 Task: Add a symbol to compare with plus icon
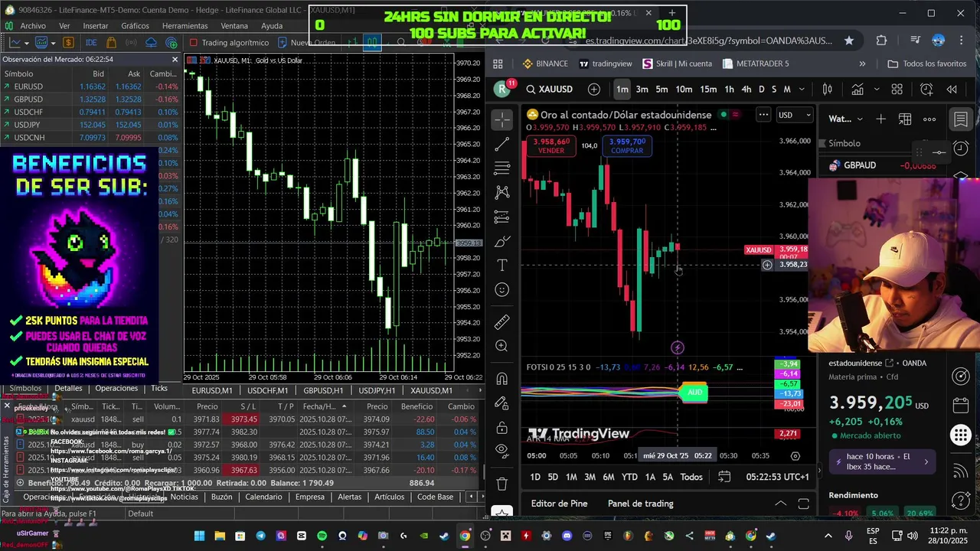coord(594,90)
